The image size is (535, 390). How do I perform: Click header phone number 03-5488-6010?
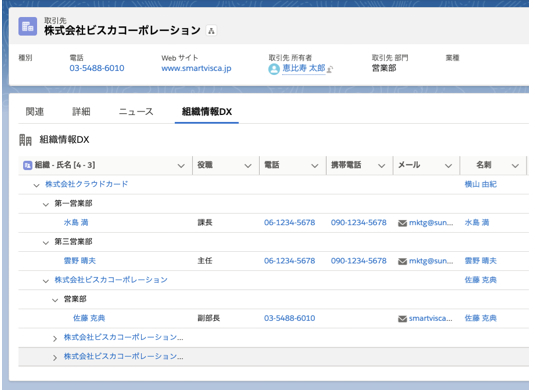pyautogui.click(x=97, y=68)
